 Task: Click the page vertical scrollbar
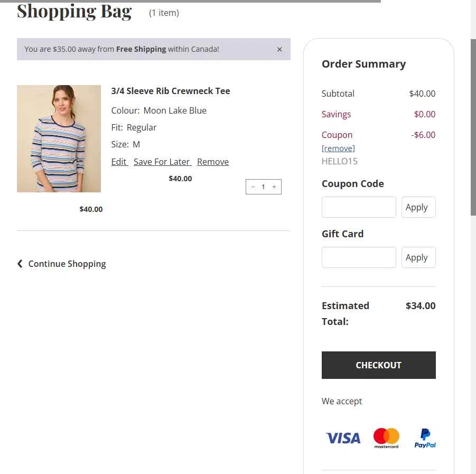coord(473,127)
